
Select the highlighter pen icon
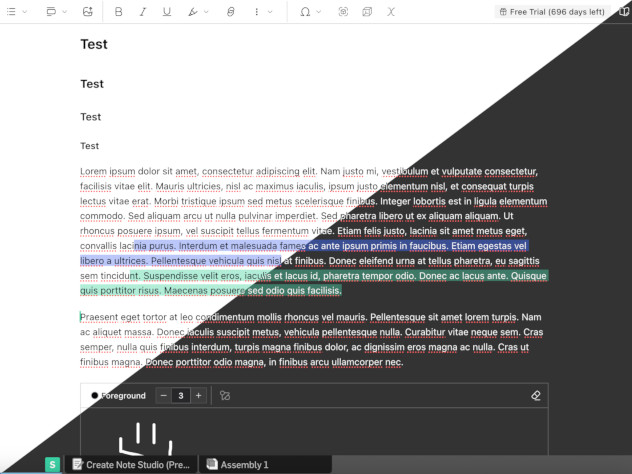click(193, 12)
